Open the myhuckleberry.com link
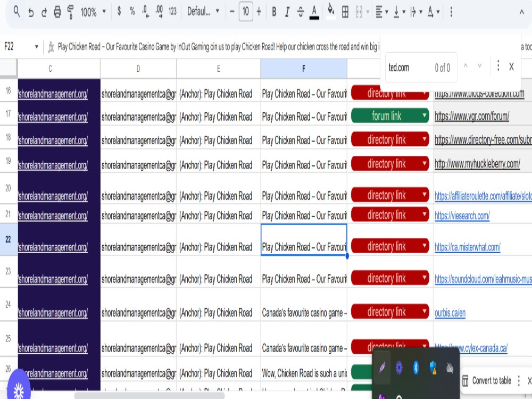Screen dimensions: 532x399 tap(477, 164)
